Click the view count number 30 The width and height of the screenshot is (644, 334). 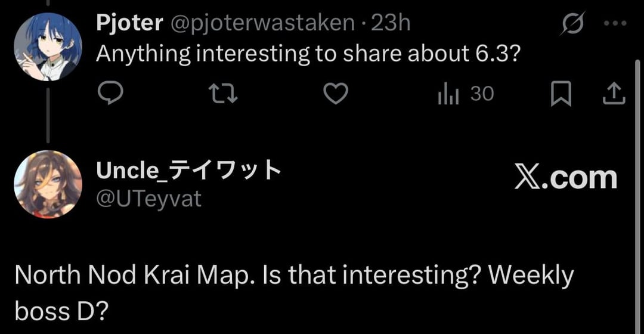[x=482, y=94]
